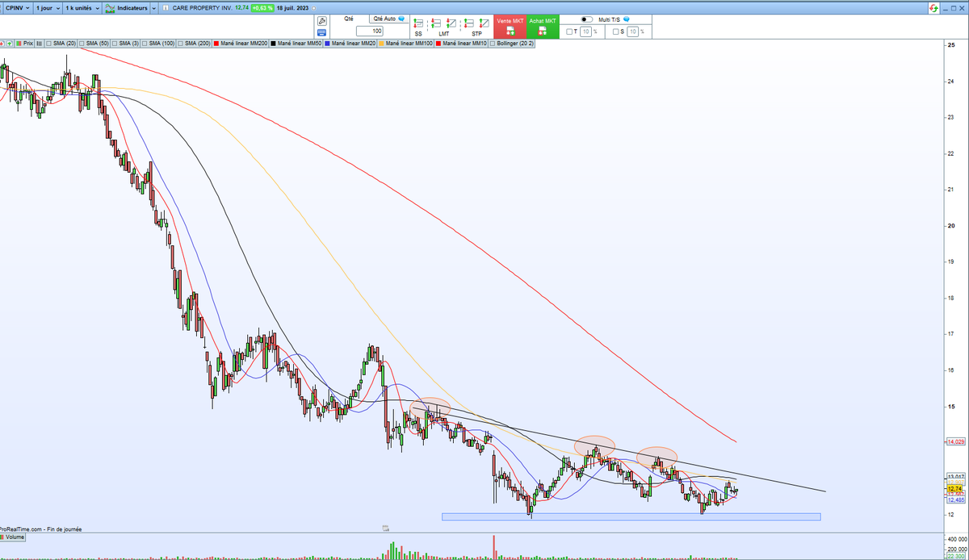
Task: Toggle the Multi T/S switch
Action: coord(587,19)
